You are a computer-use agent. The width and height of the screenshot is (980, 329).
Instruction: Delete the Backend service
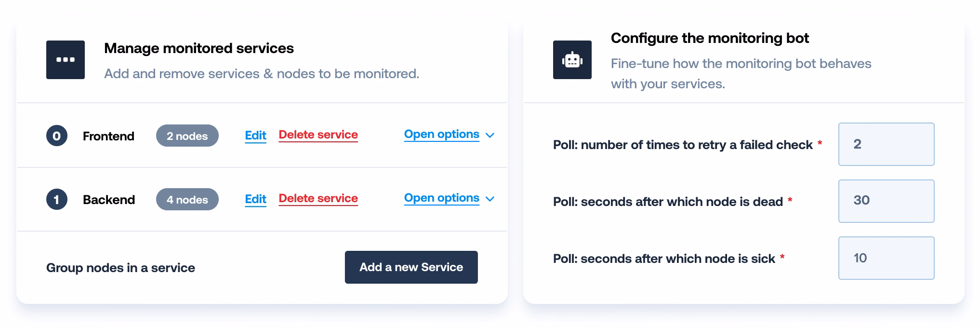point(318,199)
